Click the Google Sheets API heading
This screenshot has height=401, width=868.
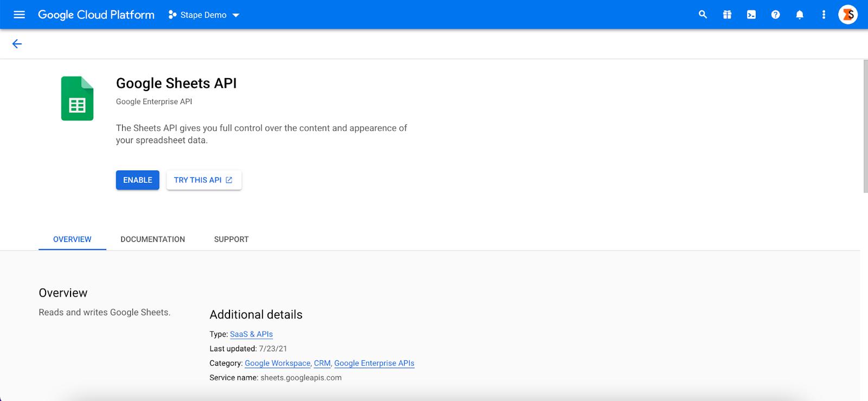click(176, 83)
